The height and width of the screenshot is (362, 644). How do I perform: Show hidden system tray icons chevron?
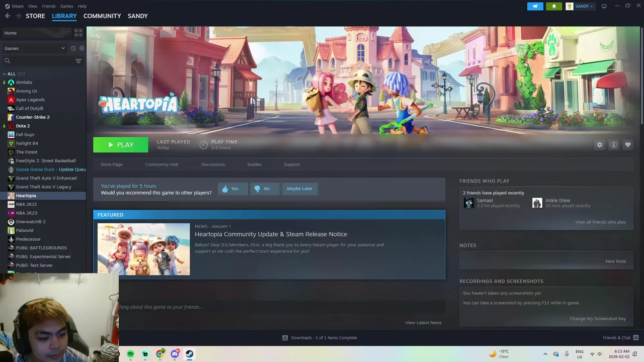click(545, 354)
